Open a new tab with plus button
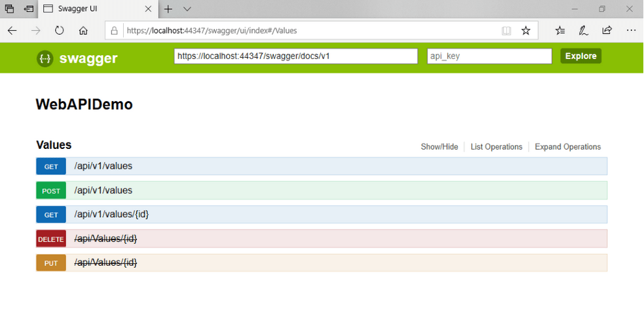 [x=168, y=9]
